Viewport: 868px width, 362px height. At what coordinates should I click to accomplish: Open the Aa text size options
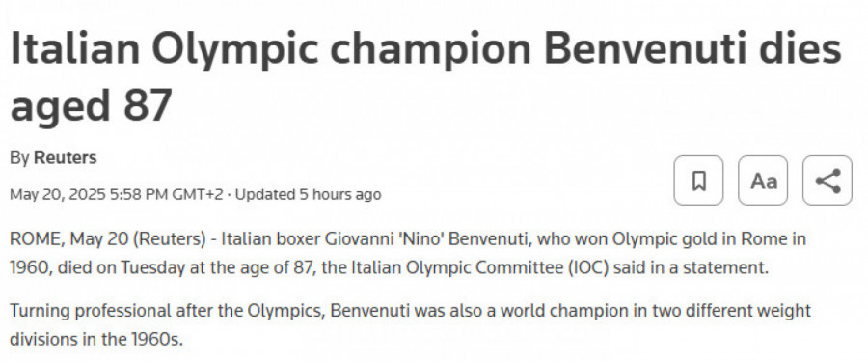[x=763, y=181]
